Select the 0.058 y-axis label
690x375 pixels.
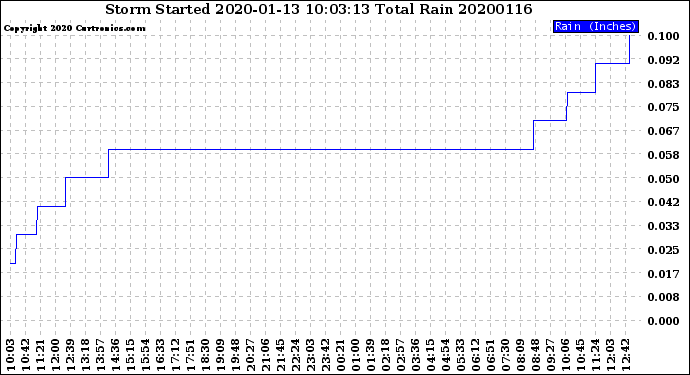[663, 155]
